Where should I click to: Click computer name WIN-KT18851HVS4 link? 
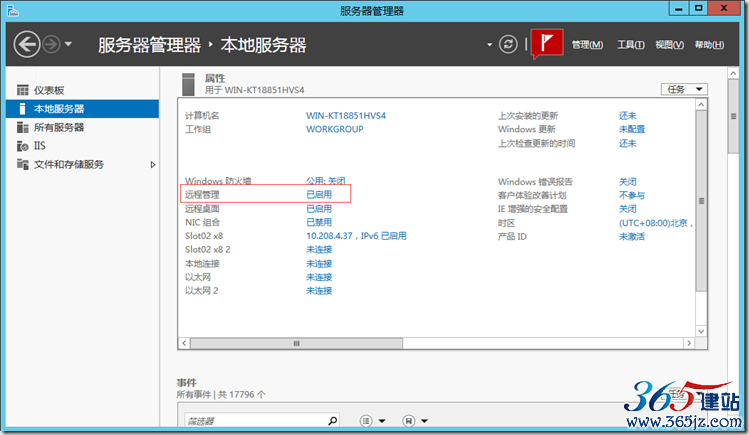(x=345, y=116)
